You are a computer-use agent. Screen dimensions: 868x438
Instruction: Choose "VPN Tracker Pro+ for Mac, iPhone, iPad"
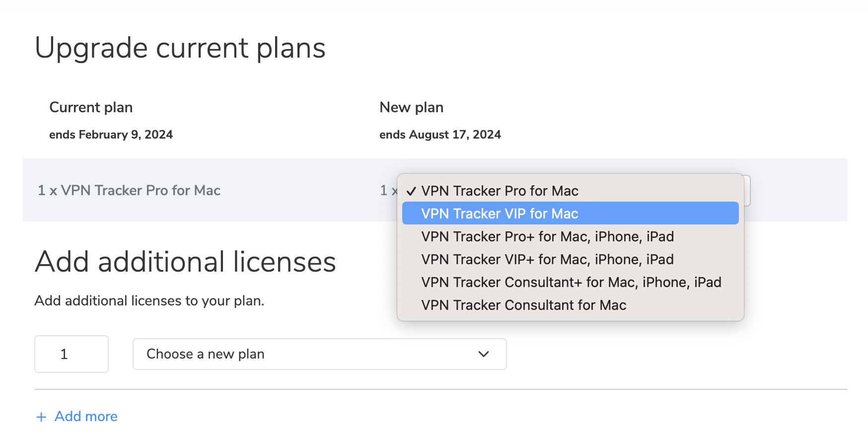pyautogui.click(x=547, y=236)
